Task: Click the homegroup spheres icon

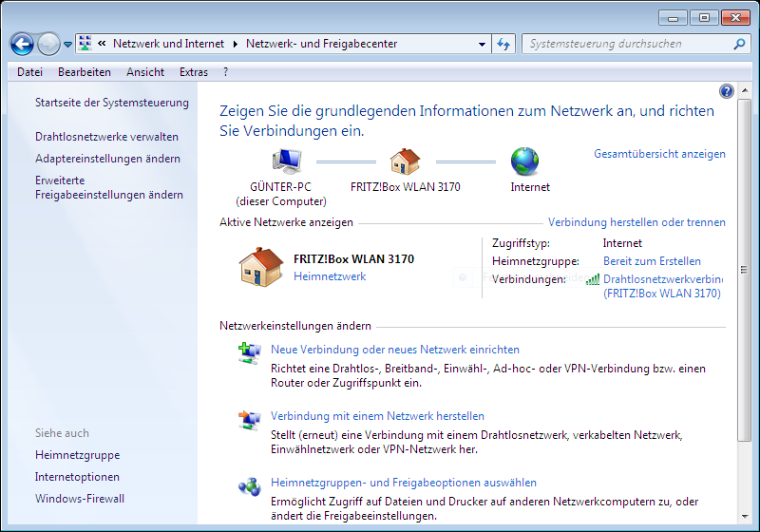Action: click(x=250, y=486)
